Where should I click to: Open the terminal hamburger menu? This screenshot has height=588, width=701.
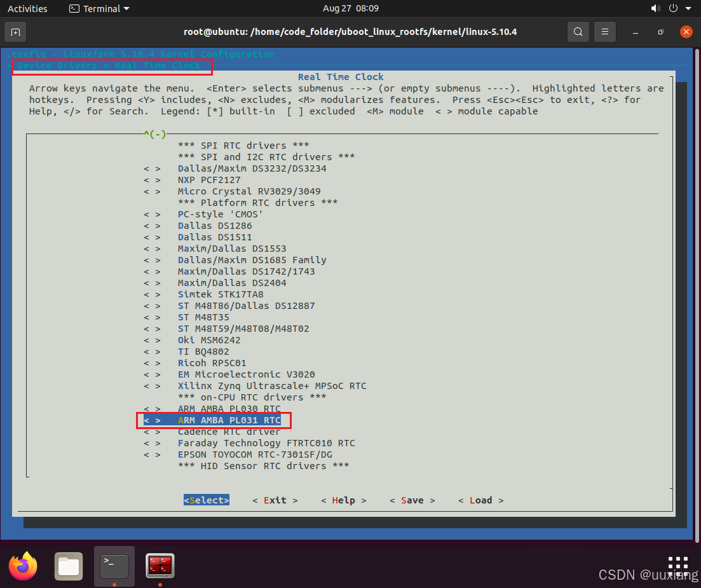(x=605, y=32)
